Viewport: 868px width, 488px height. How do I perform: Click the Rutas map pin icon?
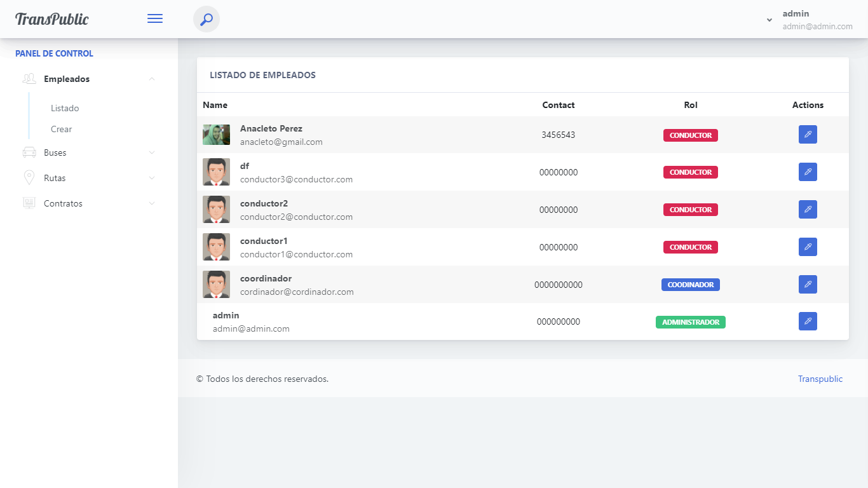pyautogui.click(x=29, y=178)
